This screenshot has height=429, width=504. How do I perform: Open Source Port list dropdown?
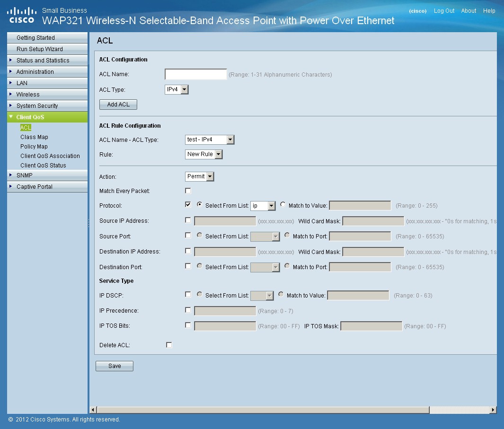tap(265, 236)
